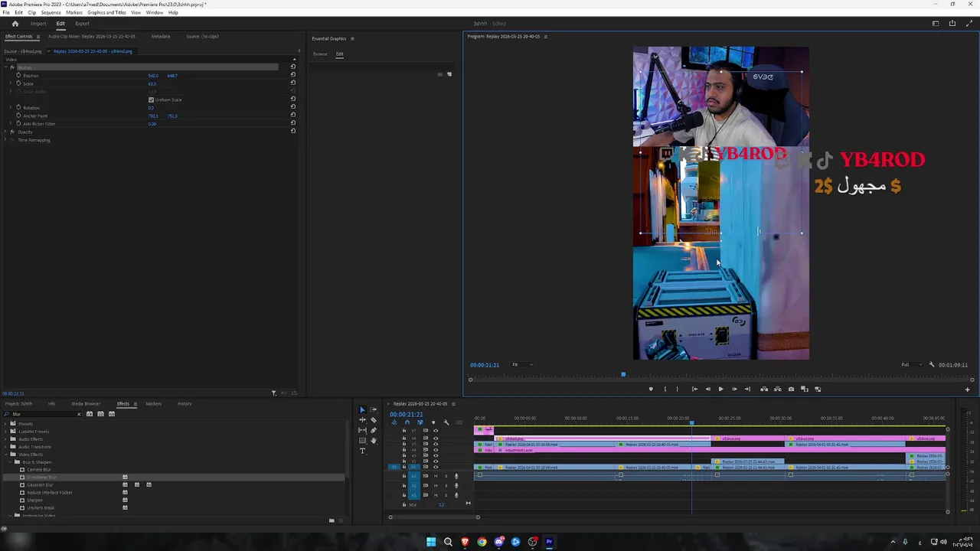Open the Import workspace
The height and width of the screenshot is (551, 980).
click(38, 24)
